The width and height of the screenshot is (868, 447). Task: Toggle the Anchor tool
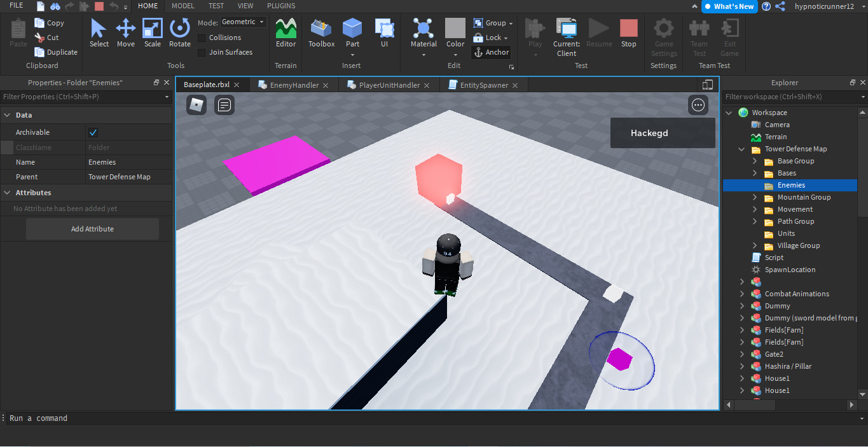click(x=491, y=52)
